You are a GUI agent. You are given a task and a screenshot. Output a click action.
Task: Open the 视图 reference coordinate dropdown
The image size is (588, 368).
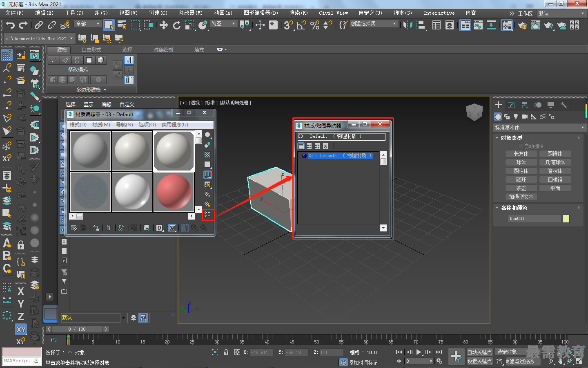[x=223, y=24]
